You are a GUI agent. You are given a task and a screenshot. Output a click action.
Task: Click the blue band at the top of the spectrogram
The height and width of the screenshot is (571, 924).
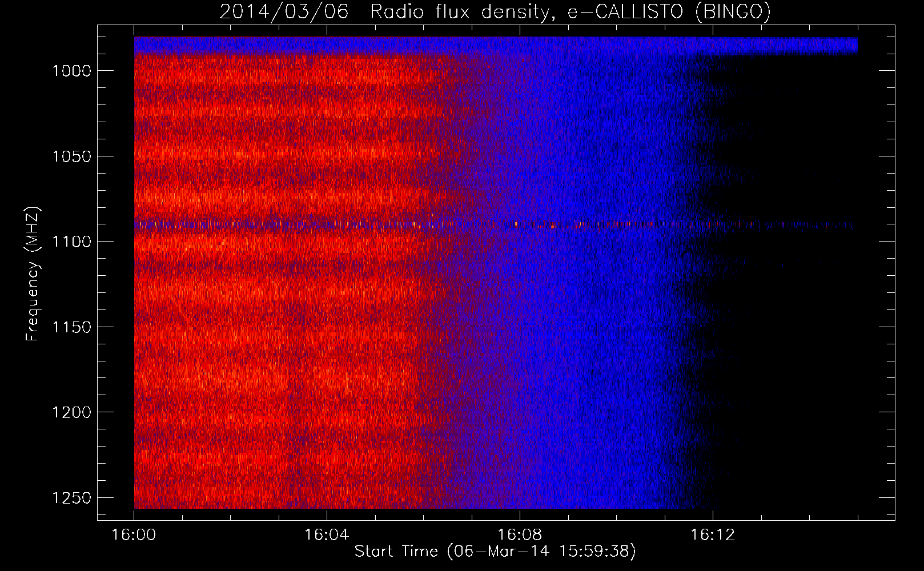point(496,45)
